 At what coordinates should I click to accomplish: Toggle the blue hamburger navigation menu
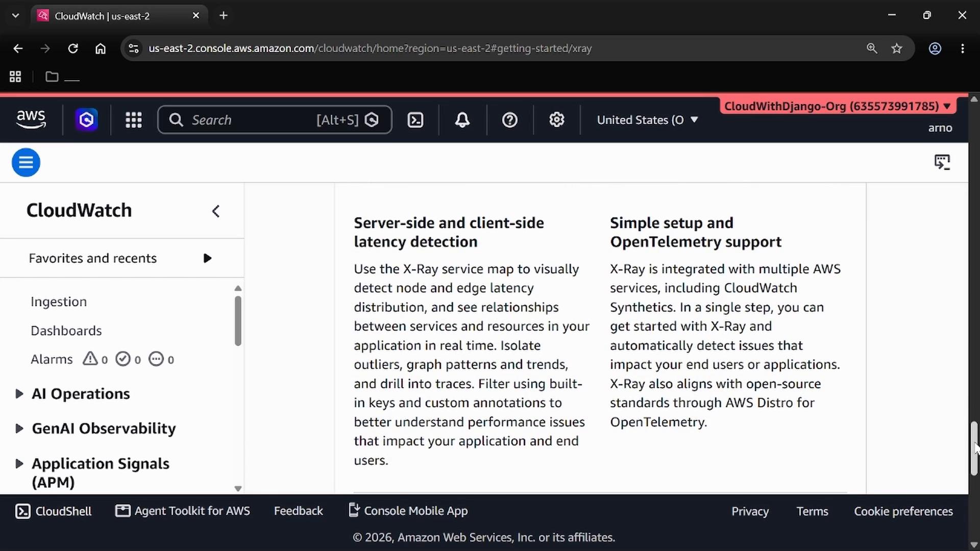click(26, 162)
